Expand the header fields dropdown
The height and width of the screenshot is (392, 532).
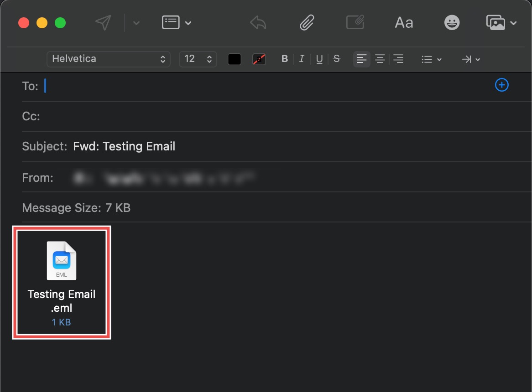(177, 23)
